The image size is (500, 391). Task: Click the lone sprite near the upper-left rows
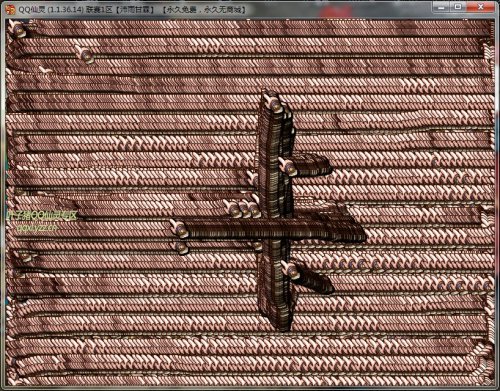click(x=85, y=54)
